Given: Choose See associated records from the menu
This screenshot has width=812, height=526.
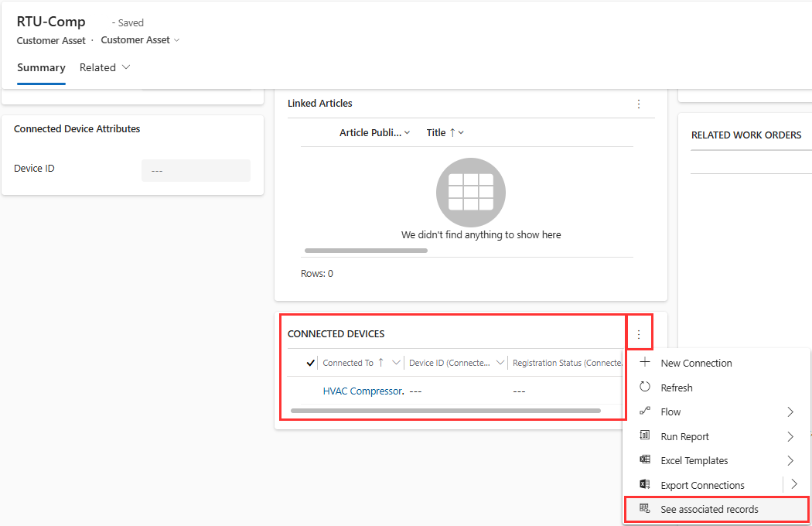Looking at the screenshot, I should [709, 509].
